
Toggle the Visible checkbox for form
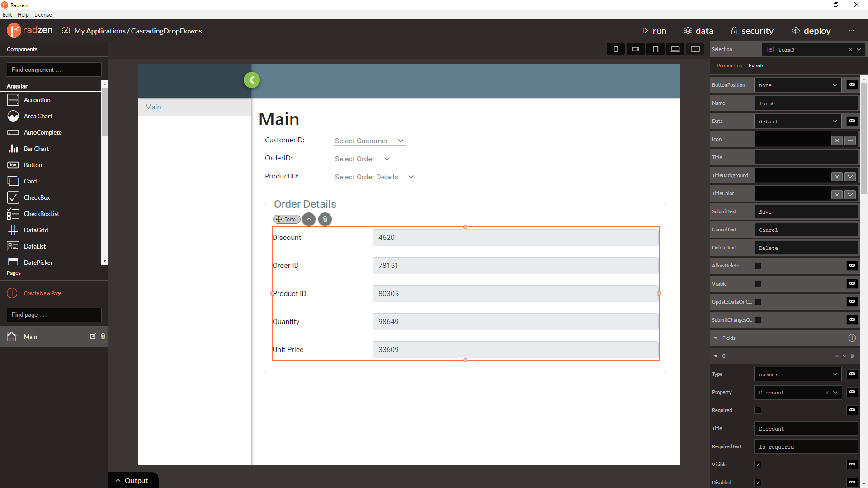point(757,284)
